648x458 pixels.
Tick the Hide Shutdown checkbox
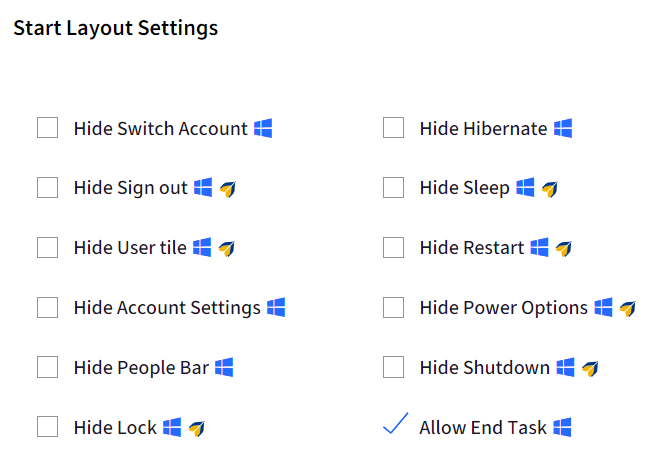[393, 367]
